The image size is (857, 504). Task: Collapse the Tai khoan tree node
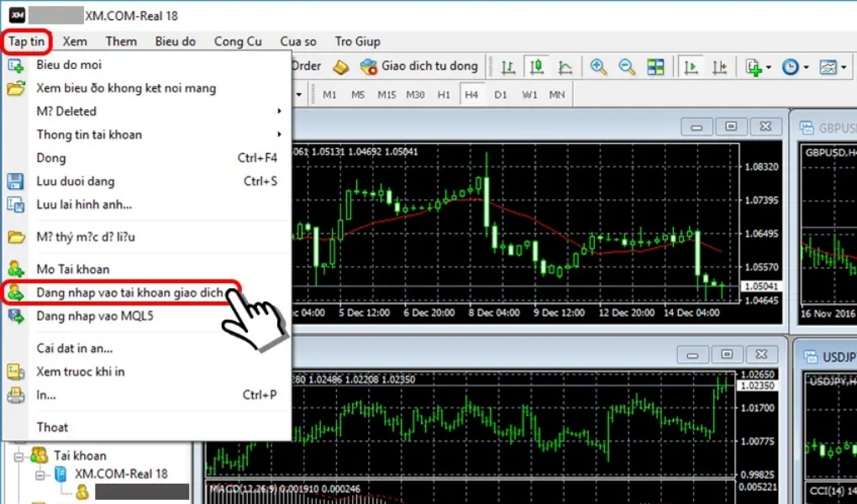coord(19,456)
